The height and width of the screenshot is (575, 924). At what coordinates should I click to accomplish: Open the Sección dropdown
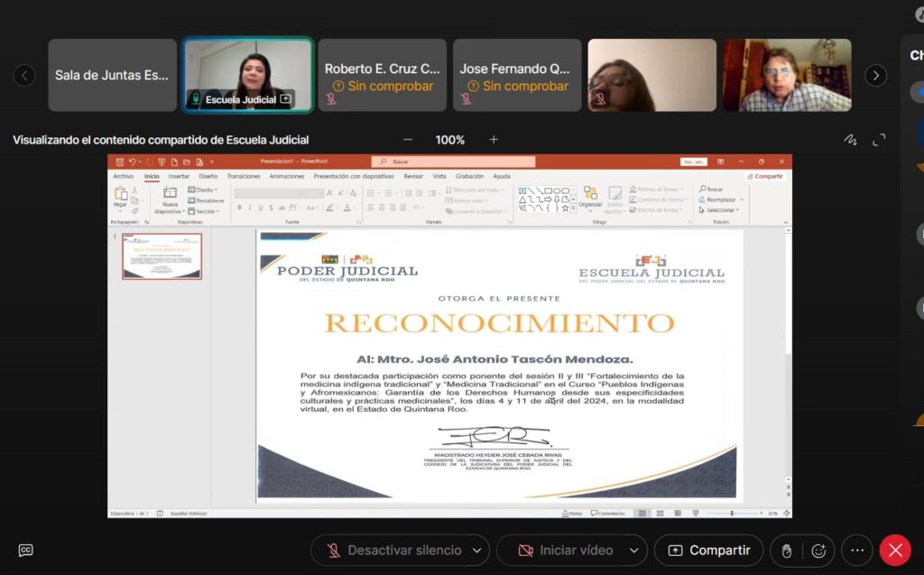204,211
